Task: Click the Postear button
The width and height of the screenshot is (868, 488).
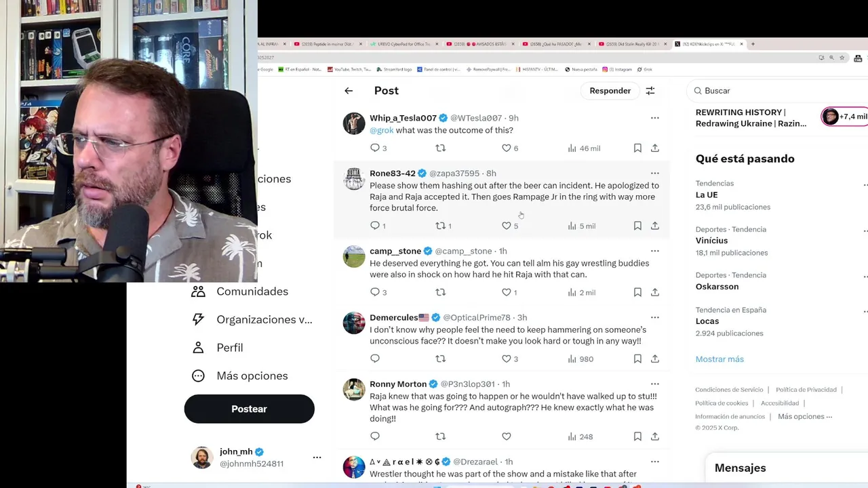Action: (249, 409)
